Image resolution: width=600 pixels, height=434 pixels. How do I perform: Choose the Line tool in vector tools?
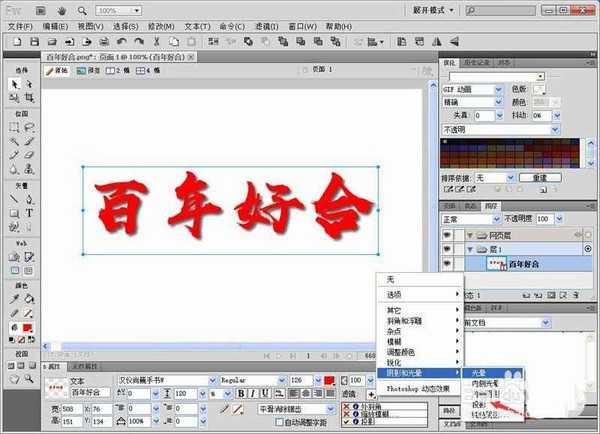click(x=15, y=198)
